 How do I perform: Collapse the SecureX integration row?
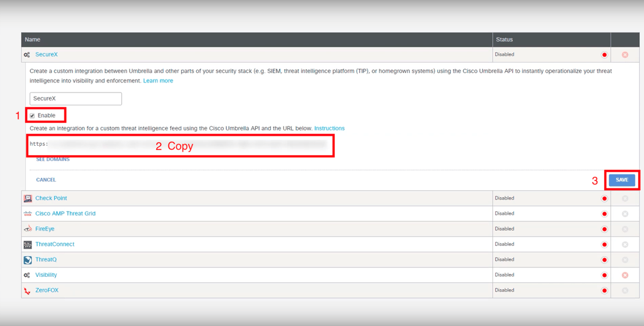(x=46, y=54)
